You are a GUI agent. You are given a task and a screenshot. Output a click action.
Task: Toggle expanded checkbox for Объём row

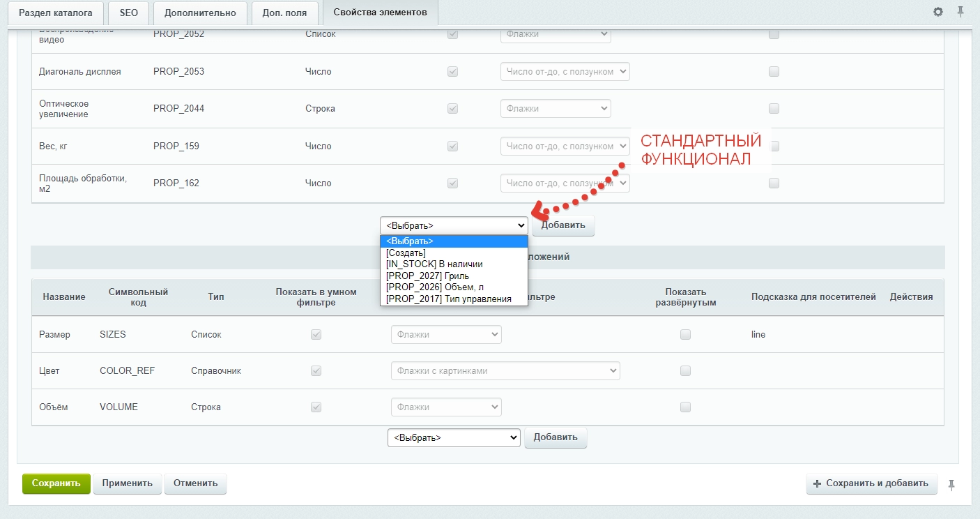click(x=685, y=407)
